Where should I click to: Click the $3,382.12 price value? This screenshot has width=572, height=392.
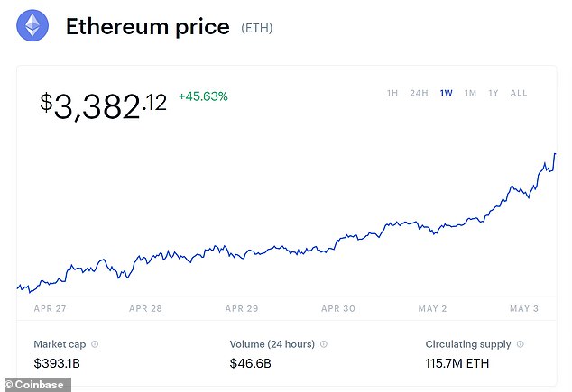coord(103,105)
